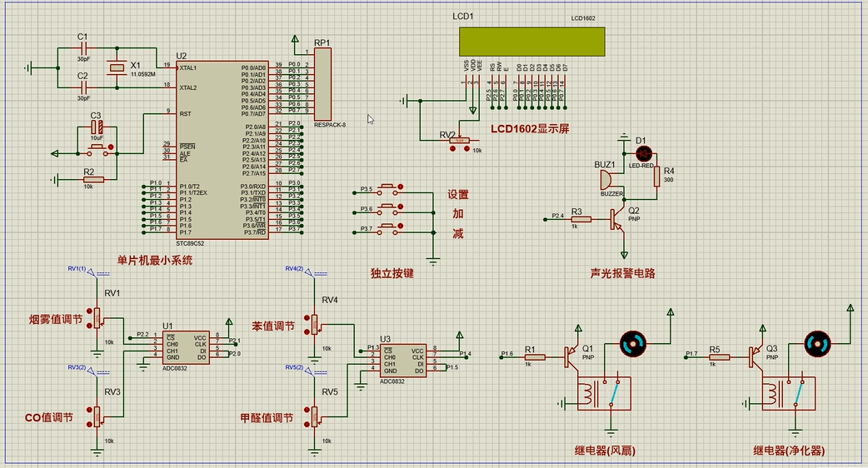Viewport: 868px width, 468px height.
Task: Select the R4 300 ohm resistor
Action: click(x=656, y=175)
